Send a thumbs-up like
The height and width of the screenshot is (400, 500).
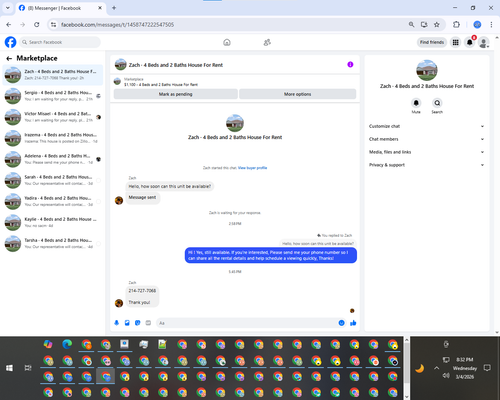[x=353, y=323]
